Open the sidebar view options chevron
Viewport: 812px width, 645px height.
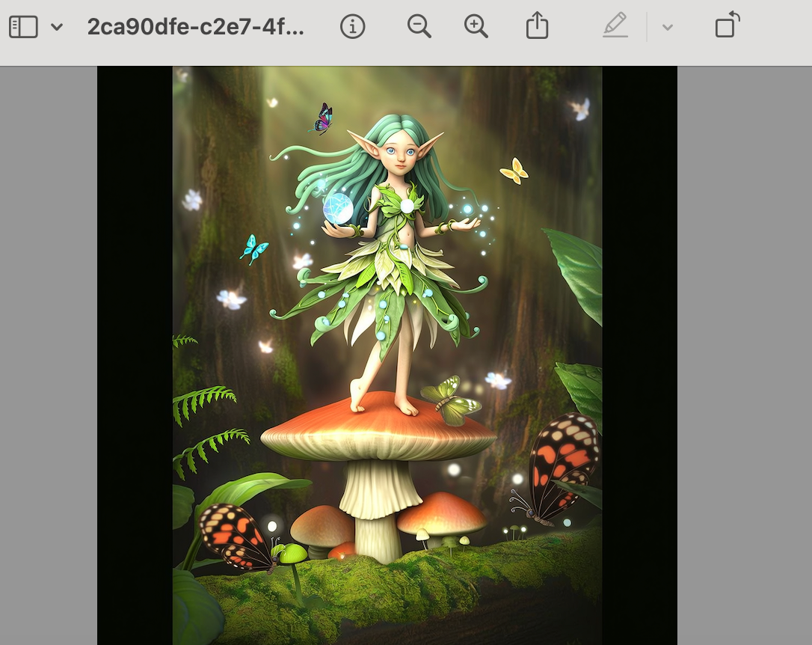pos(57,26)
